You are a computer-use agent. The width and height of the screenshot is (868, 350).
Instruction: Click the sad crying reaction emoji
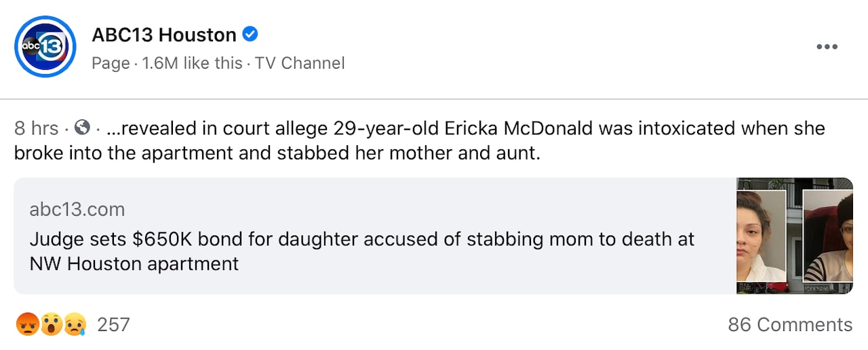[x=75, y=325]
